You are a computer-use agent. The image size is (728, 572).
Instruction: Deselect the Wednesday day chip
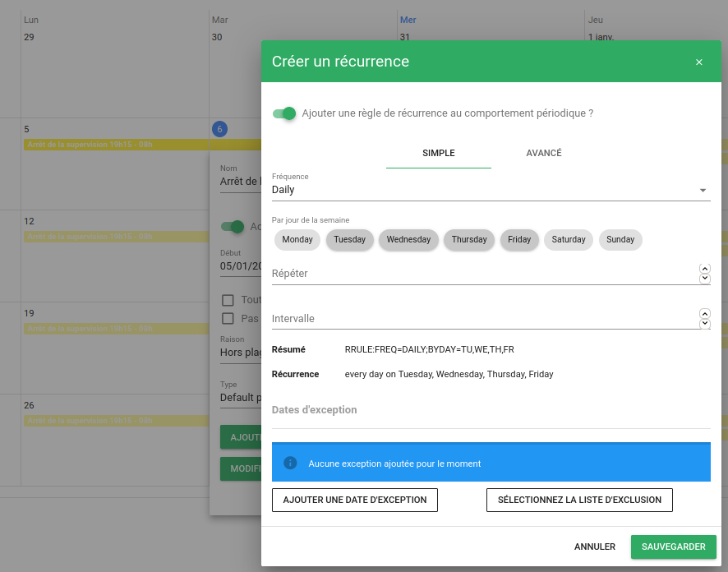[408, 240]
